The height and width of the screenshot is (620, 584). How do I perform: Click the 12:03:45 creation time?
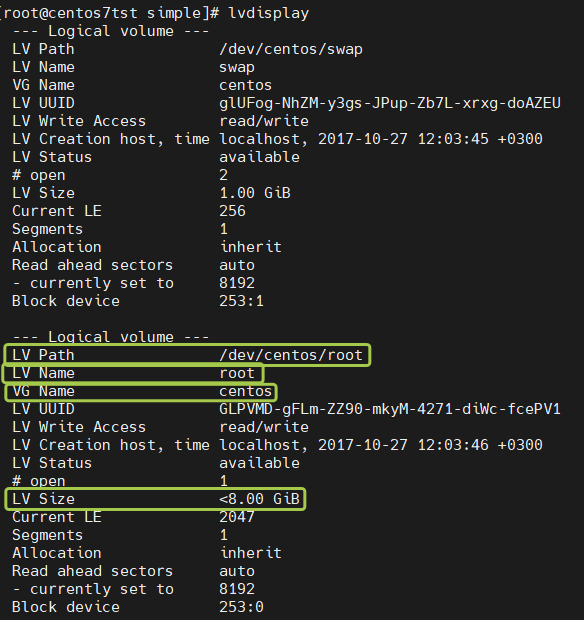[x=453, y=139]
